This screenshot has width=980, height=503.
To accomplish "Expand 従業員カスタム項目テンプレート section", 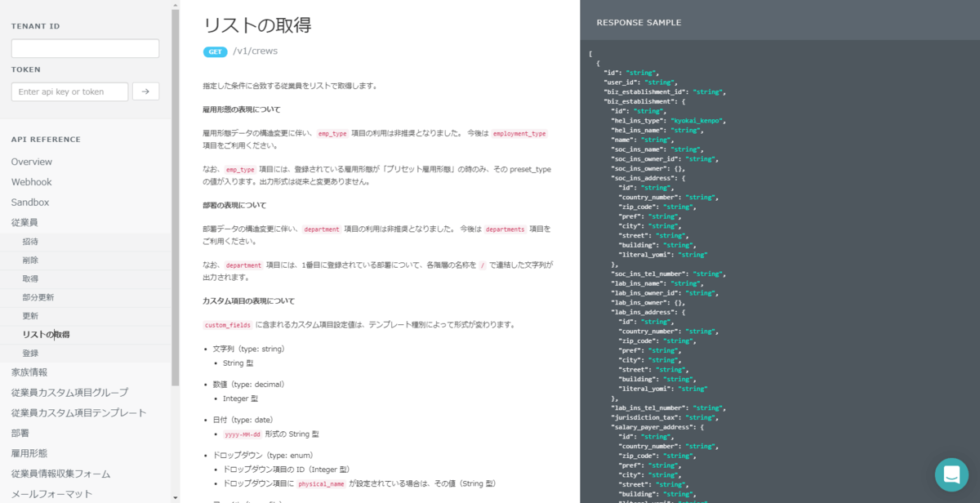I will click(x=79, y=413).
